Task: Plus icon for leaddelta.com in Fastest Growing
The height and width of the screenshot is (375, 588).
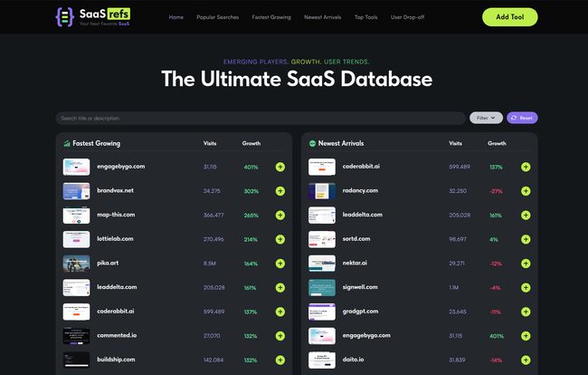Action: tap(280, 287)
